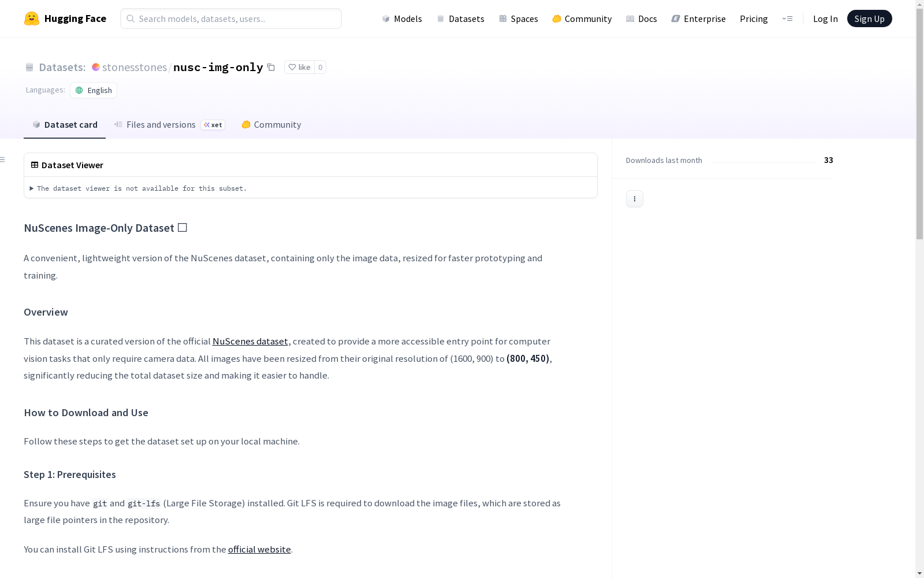This screenshot has height=578, width=924.
Task: Click the Downloads last month count 33
Action: (x=828, y=160)
